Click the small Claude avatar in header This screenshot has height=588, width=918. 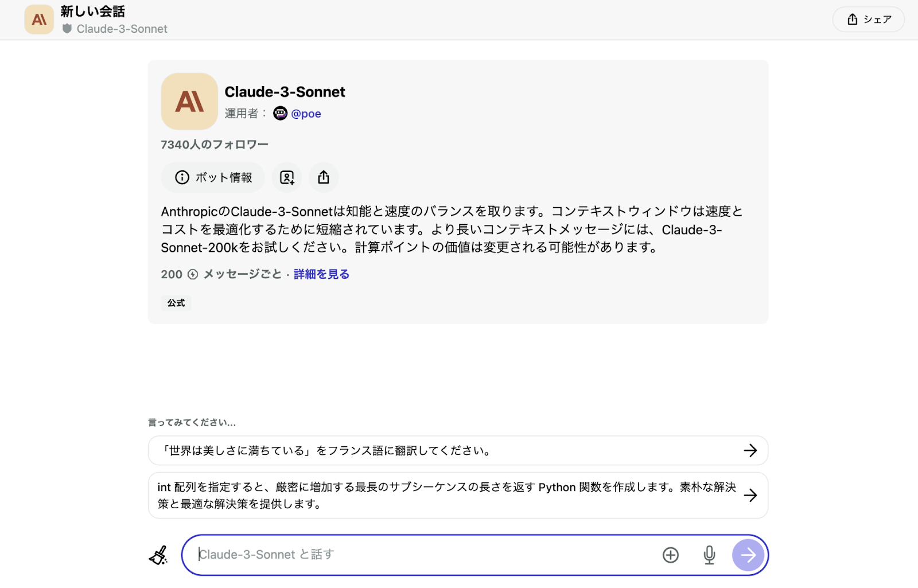(39, 20)
